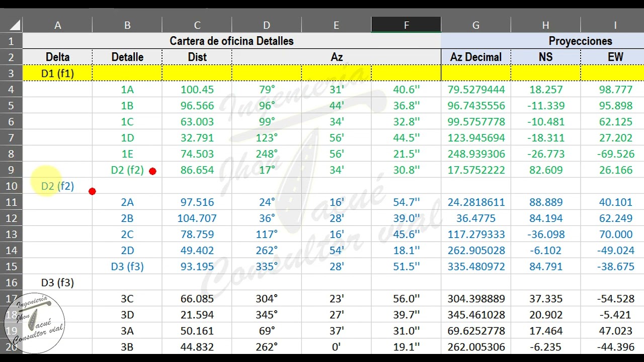
Task: Select NS value '-11.339'
Action: point(545,105)
